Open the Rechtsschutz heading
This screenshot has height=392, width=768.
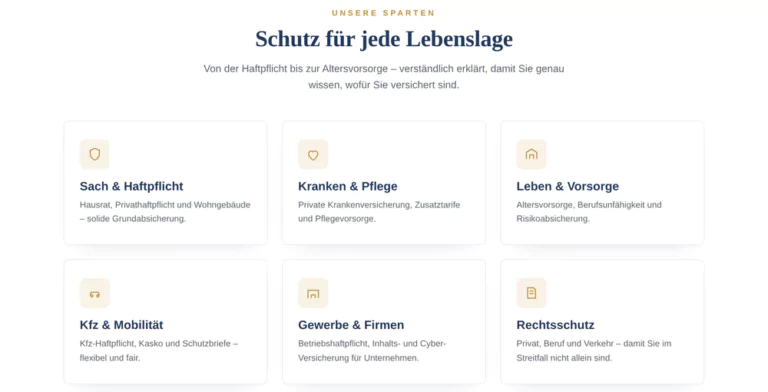pos(555,325)
